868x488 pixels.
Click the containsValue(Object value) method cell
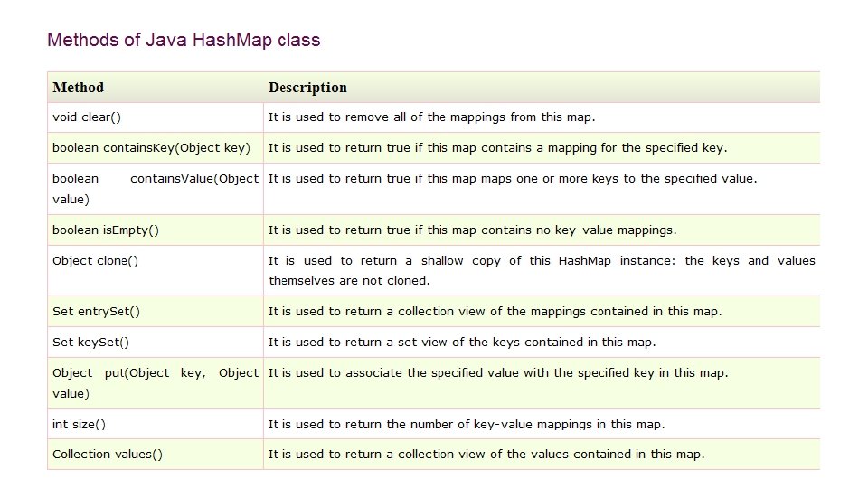click(x=156, y=189)
